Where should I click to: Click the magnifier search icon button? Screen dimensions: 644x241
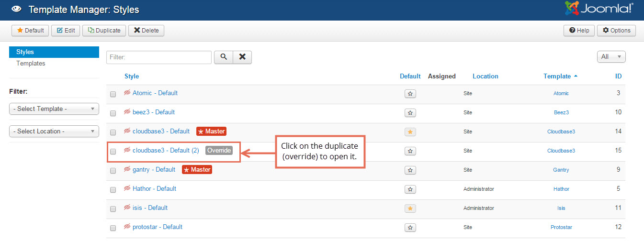coord(224,57)
